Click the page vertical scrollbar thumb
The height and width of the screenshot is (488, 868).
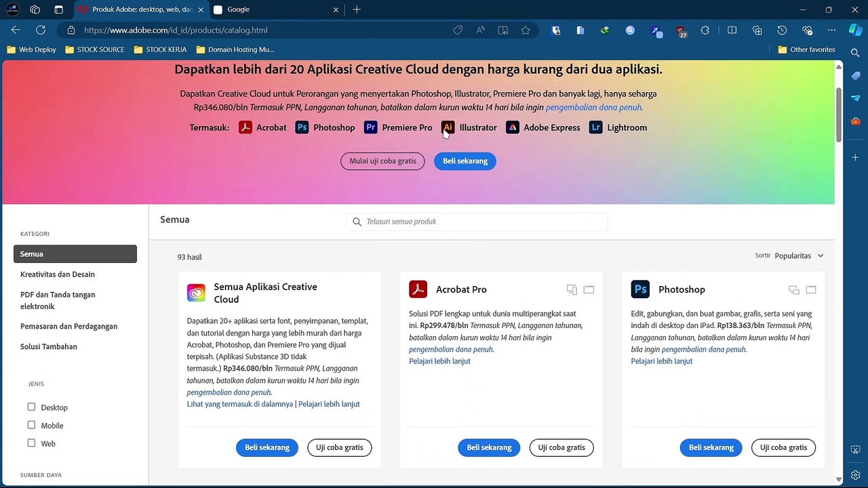pos(838,115)
